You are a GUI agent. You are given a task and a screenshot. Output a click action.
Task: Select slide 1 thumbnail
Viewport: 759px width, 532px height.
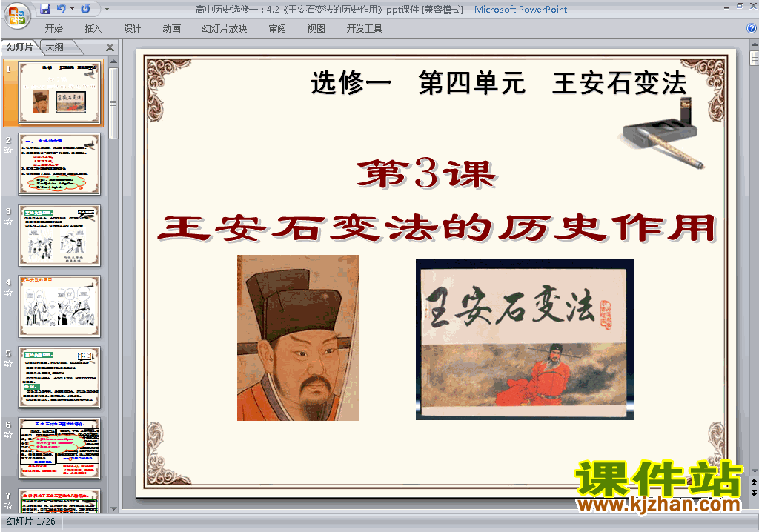click(59, 93)
